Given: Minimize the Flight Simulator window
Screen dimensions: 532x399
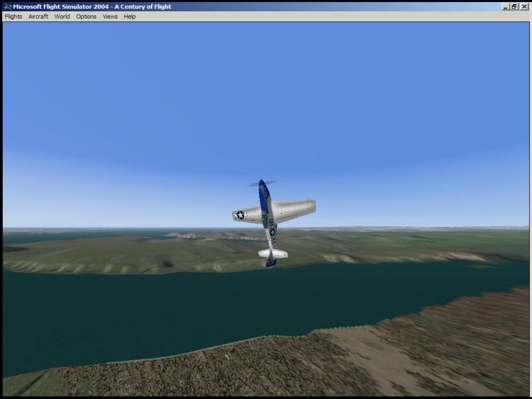Looking at the screenshot, I should tap(505, 7).
